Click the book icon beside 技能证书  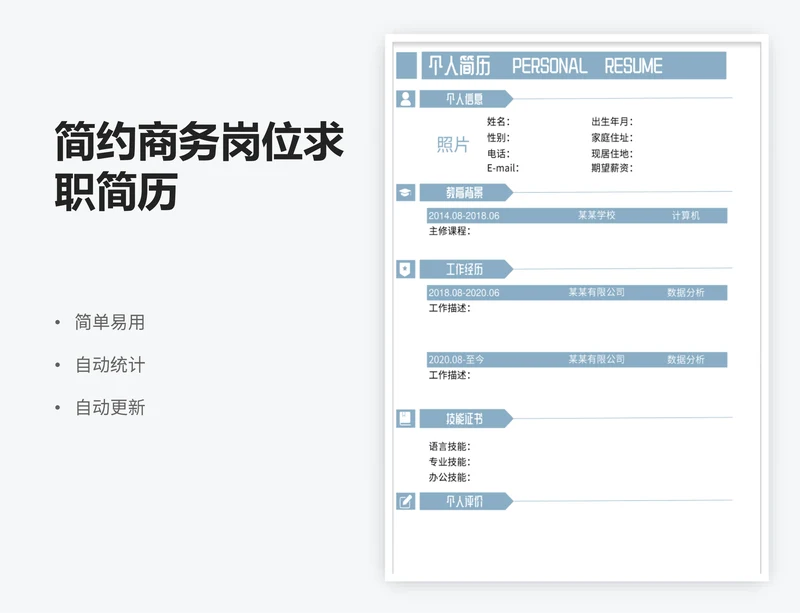click(406, 419)
